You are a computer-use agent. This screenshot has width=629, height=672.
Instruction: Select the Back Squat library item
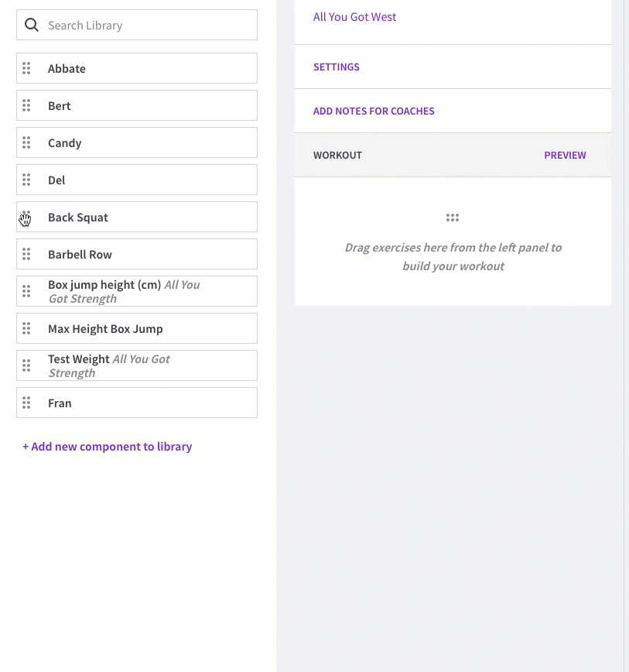pyautogui.click(x=137, y=217)
